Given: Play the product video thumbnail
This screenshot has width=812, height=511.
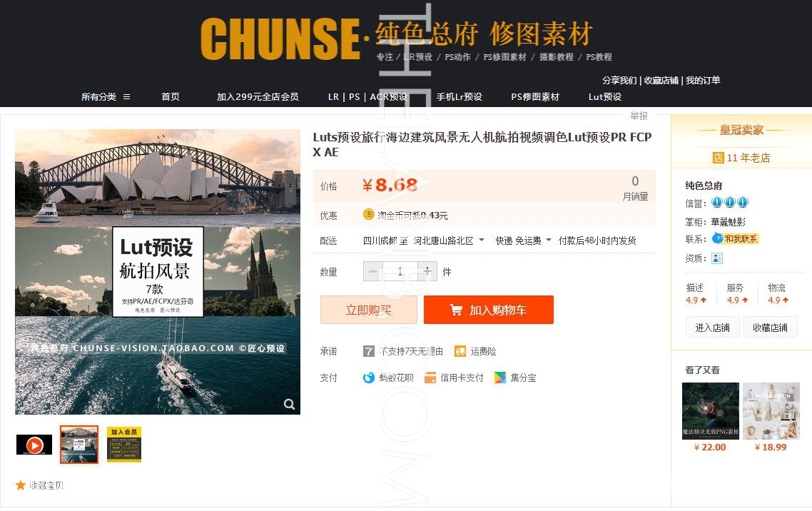Looking at the screenshot, I should click(x=34, y=445).
